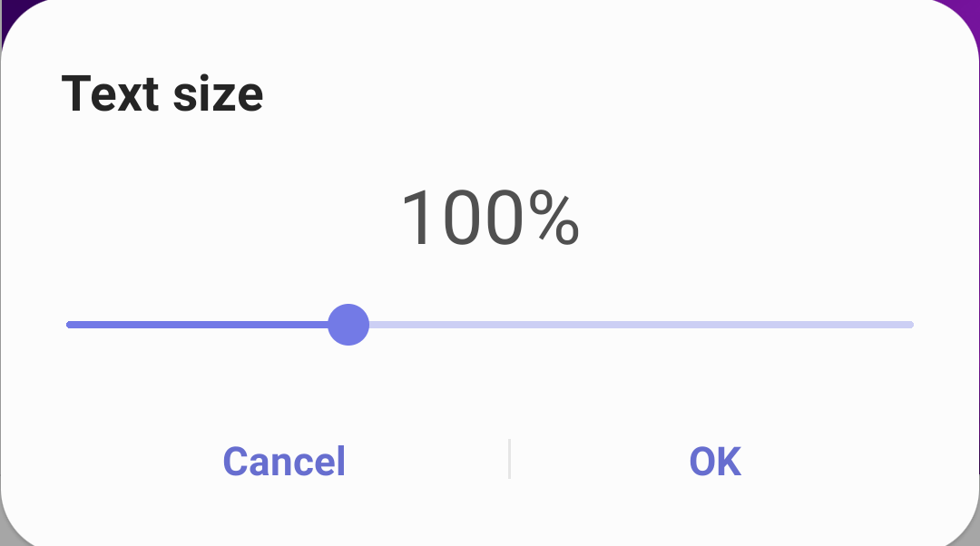The height and width of the screenshot is (546, 980).
Task: Click the slider midpoint to set medium size
Action: (490, 325)
